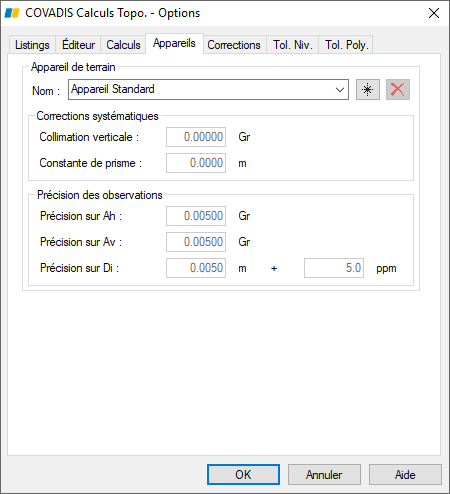Click the new device asterisk icon
Viewport: 450px width, 494px height.
(368, 89)
